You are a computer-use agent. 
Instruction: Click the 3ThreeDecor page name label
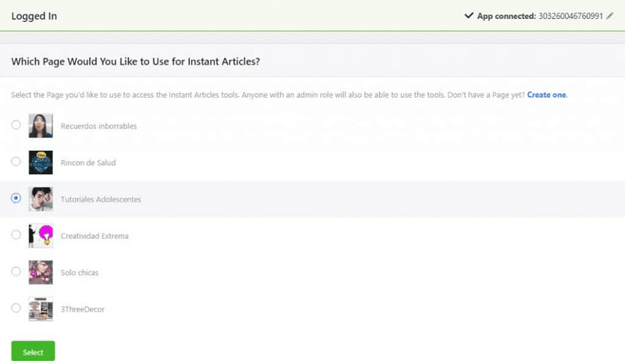click(82, 309)
